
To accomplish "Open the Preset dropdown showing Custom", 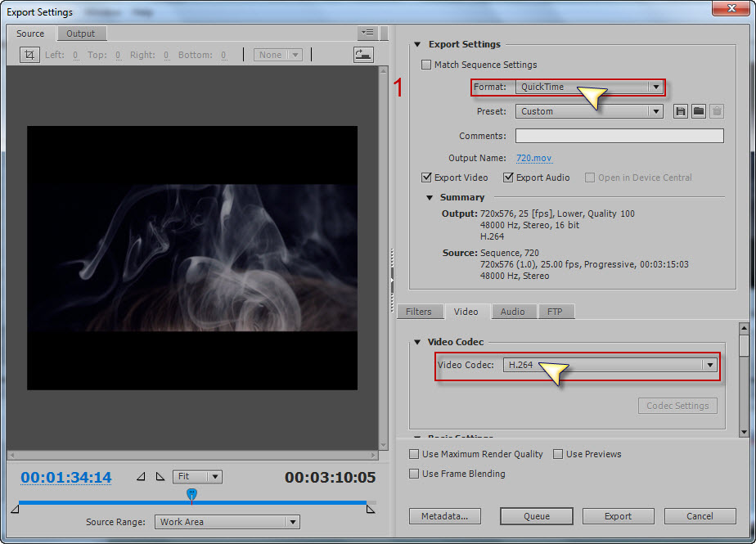I will [x=589, y=111].
